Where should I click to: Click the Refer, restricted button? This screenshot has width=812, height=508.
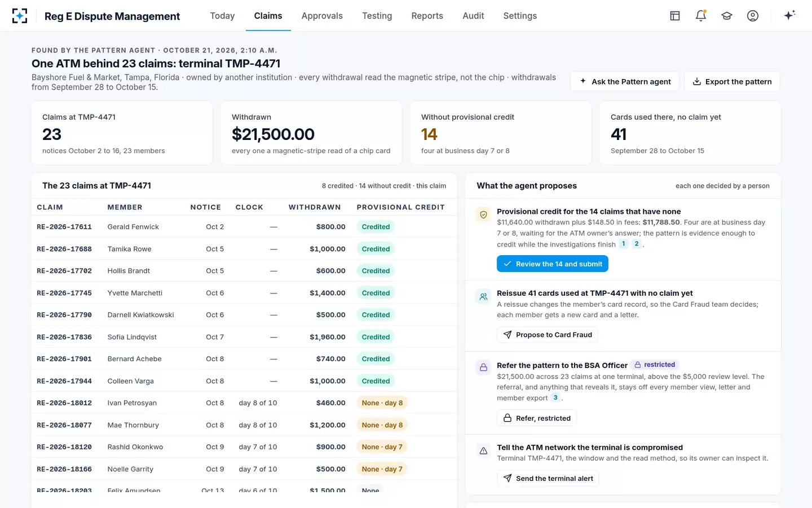tap(537, 418)
